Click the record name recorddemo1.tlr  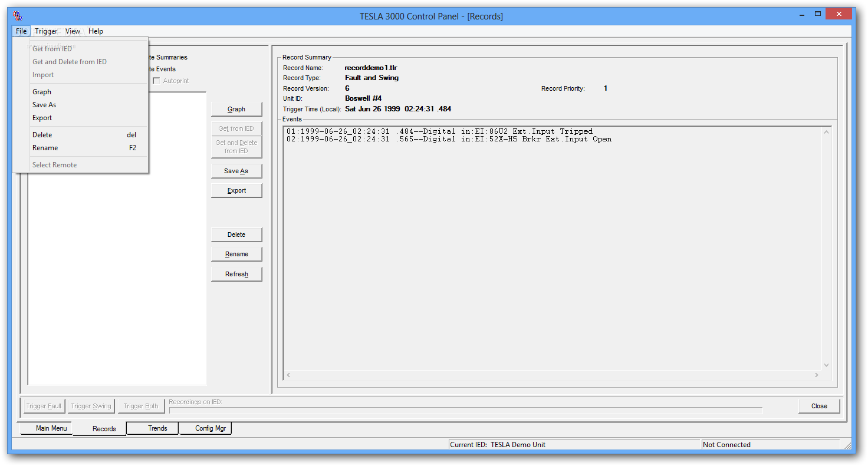pyautogui.click(x=371, y=68)
